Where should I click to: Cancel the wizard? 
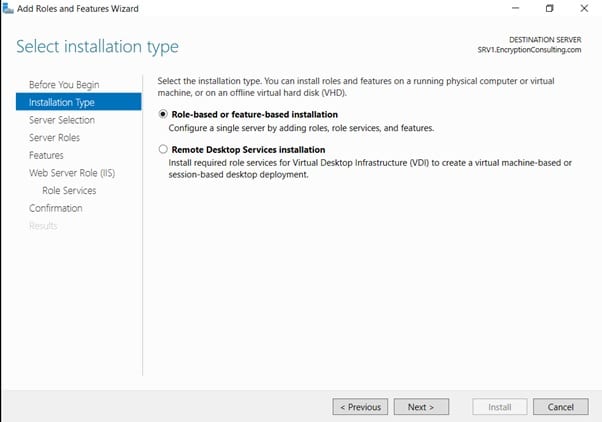coord(561,407)
